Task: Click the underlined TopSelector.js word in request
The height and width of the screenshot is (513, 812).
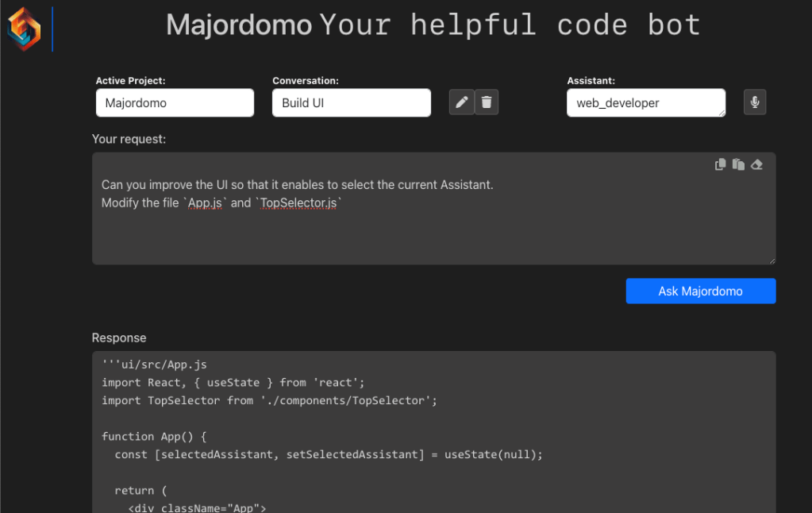Action: pos(298,203)
